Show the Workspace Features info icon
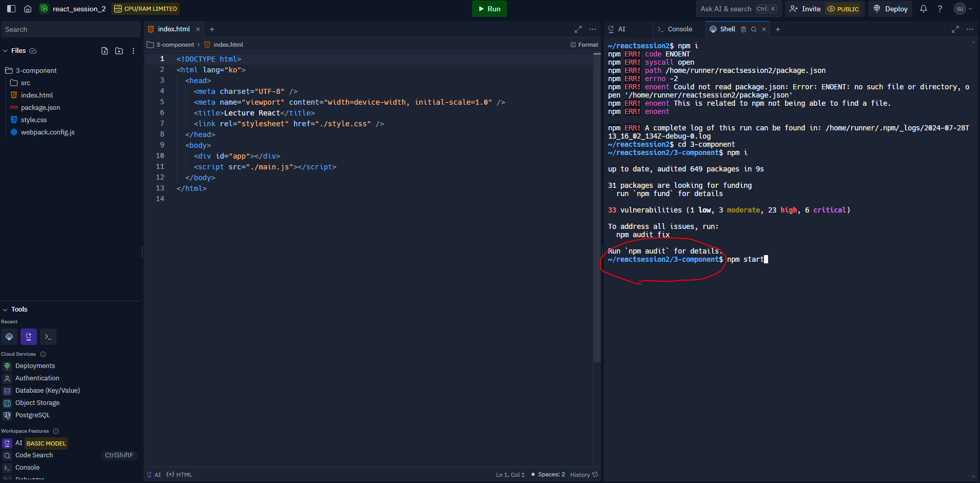 point(56,431)
